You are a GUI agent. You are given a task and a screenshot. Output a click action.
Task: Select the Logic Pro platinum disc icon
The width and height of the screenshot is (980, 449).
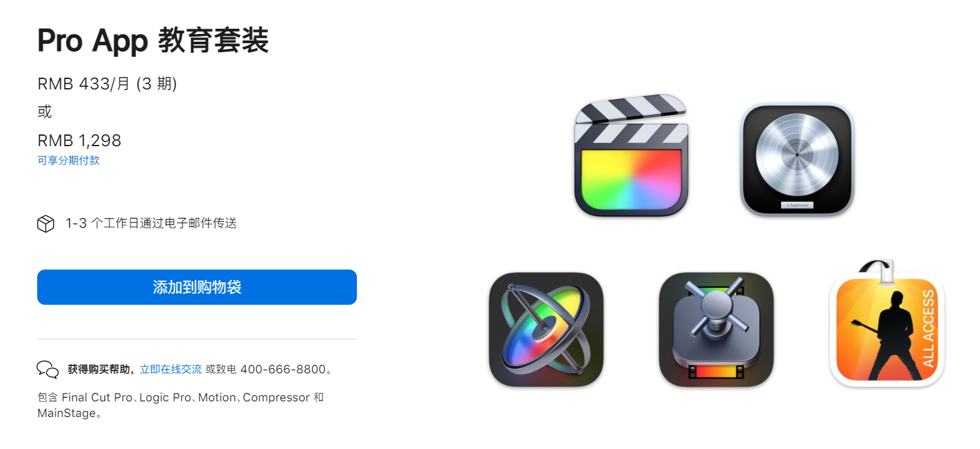tap(797, 159)
